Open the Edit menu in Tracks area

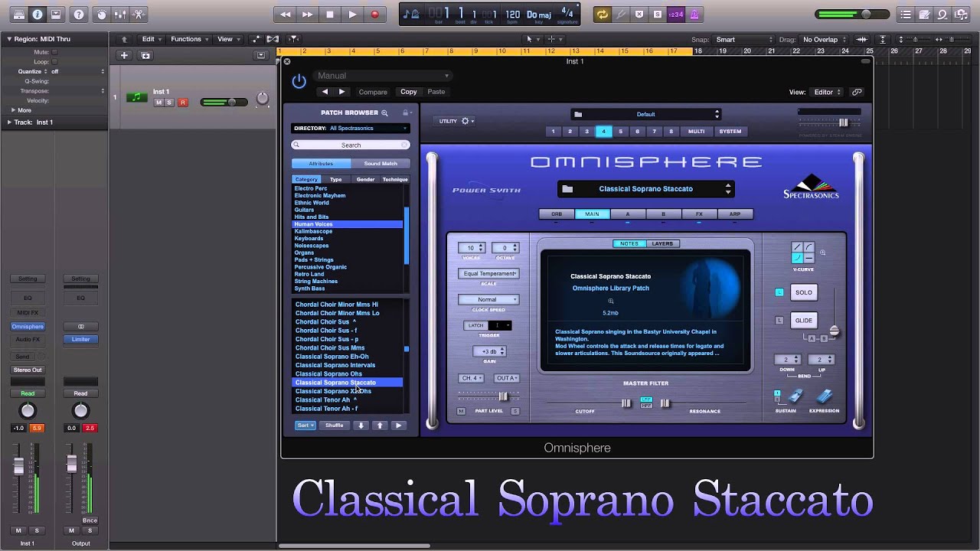click(152, 39)
